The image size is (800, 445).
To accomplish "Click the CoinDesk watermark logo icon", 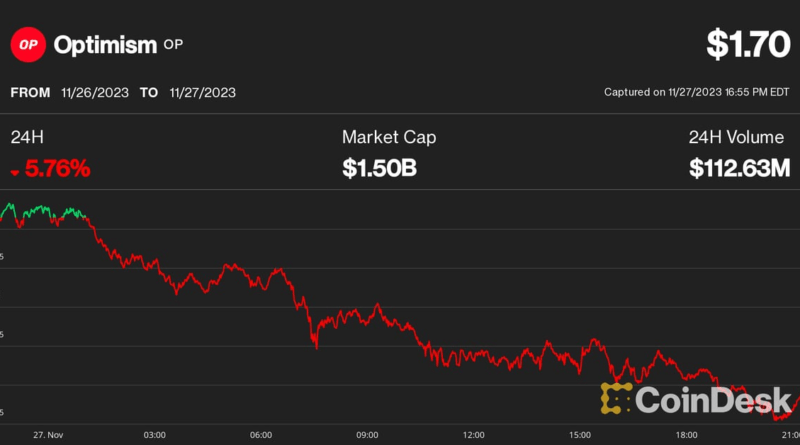I will (615, 397).
